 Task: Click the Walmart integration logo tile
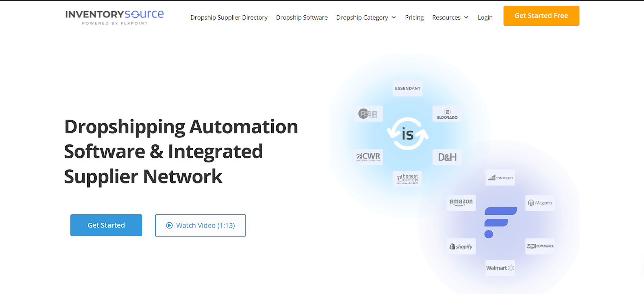[x=500, y=268]
